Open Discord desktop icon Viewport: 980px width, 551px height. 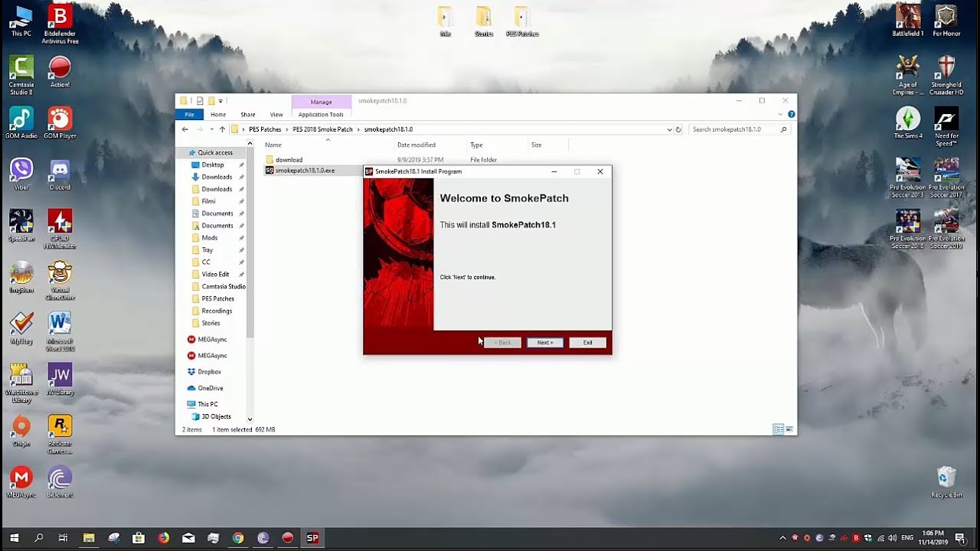pyautogui.click(x=60, y=175)
